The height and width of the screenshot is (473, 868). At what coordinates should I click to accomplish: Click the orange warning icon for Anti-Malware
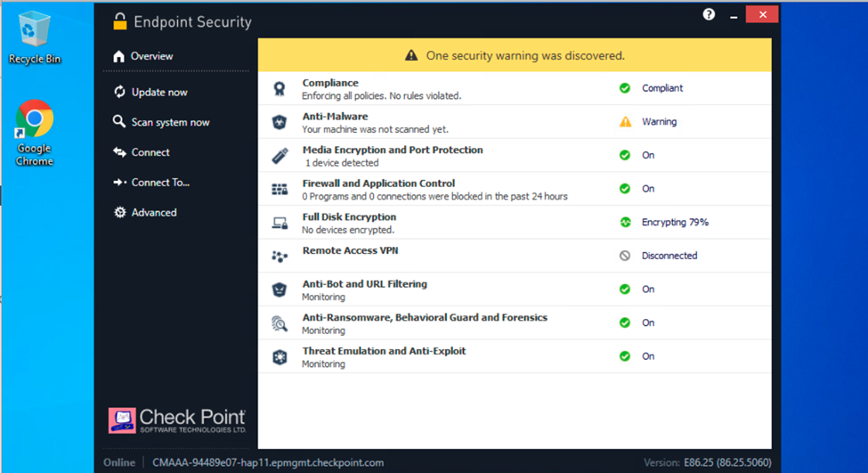pos(625,122)
